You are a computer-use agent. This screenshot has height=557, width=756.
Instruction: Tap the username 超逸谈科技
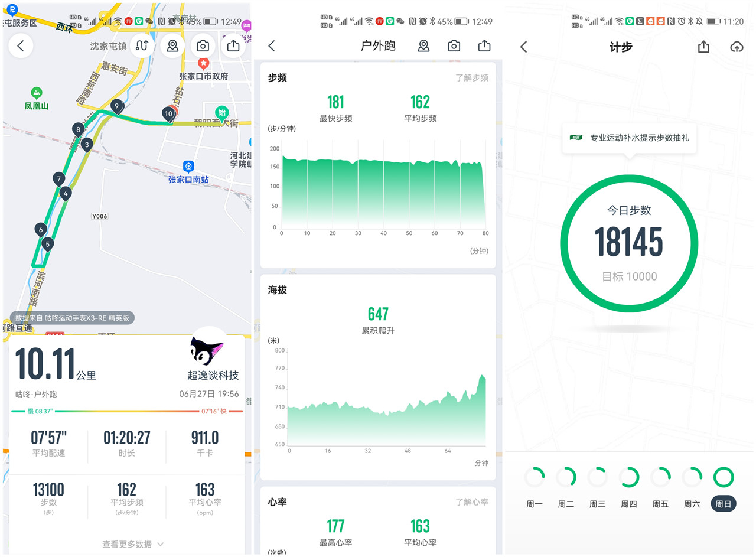click(x=213, y=375)
